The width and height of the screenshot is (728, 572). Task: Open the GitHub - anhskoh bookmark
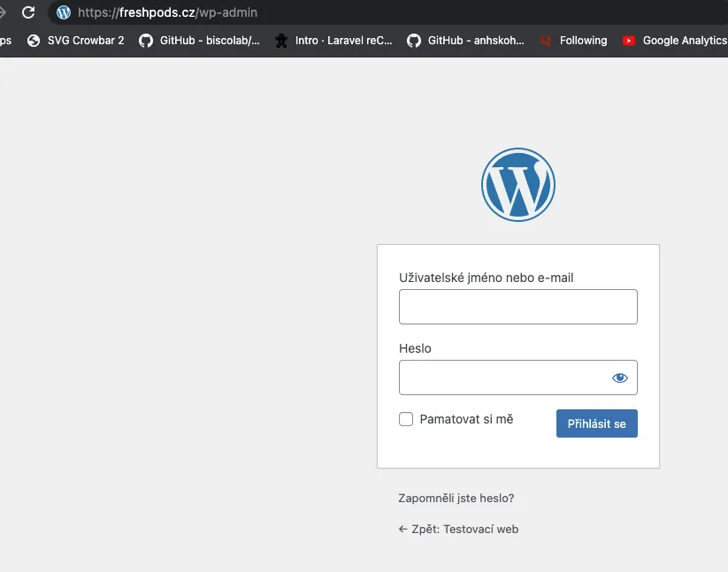click(x=465, y=41)
